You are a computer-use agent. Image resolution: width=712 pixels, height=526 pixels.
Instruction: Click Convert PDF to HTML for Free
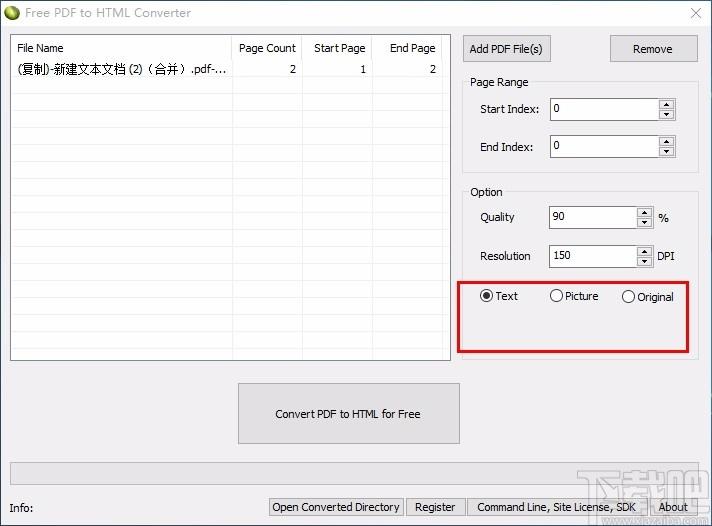(x=348, y=413)
